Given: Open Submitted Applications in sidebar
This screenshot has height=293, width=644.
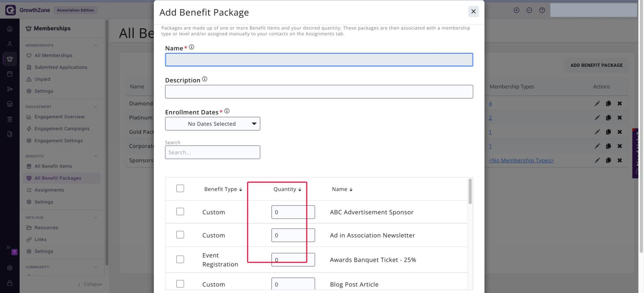Looking at the screenshot, I should pos(61,67).
